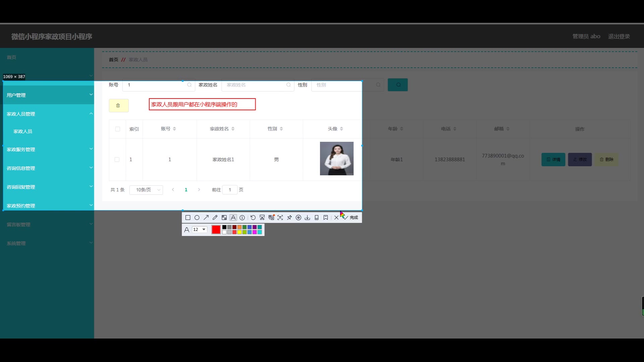Collapse 家政人员管理 sidebar menu
The width and height of the screenshot is (644, 362).
coord(47,114)
